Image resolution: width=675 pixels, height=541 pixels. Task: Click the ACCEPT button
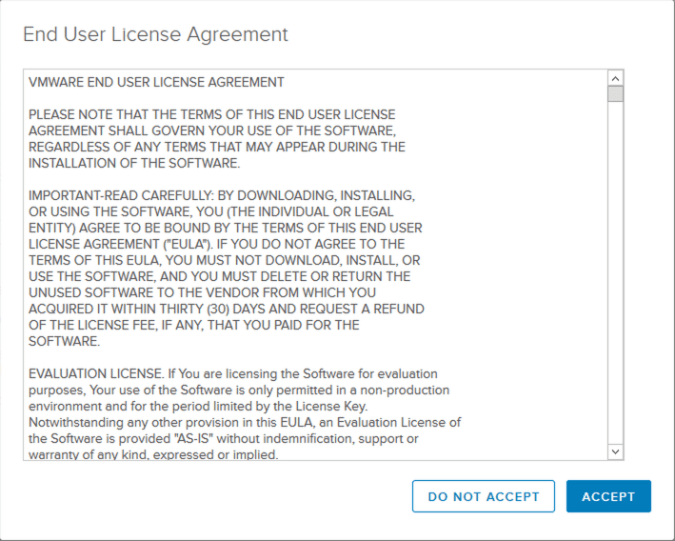pos(608,496)
